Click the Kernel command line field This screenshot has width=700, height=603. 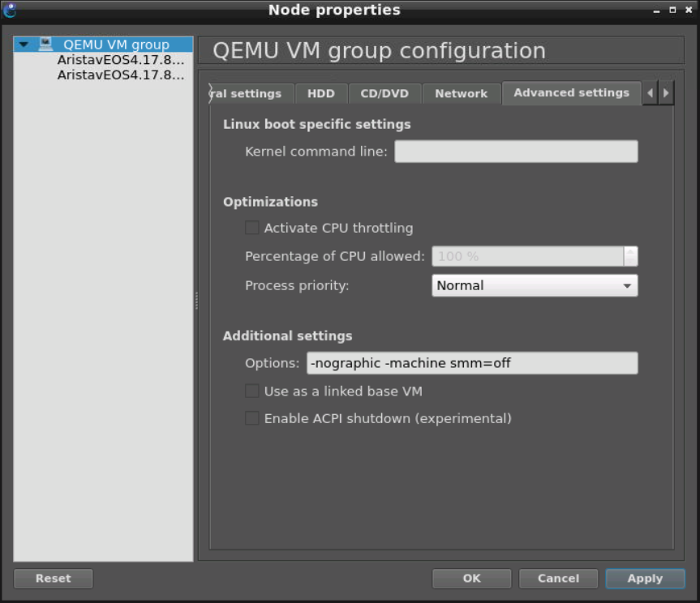pyautogui.click(x=516, y=152)
